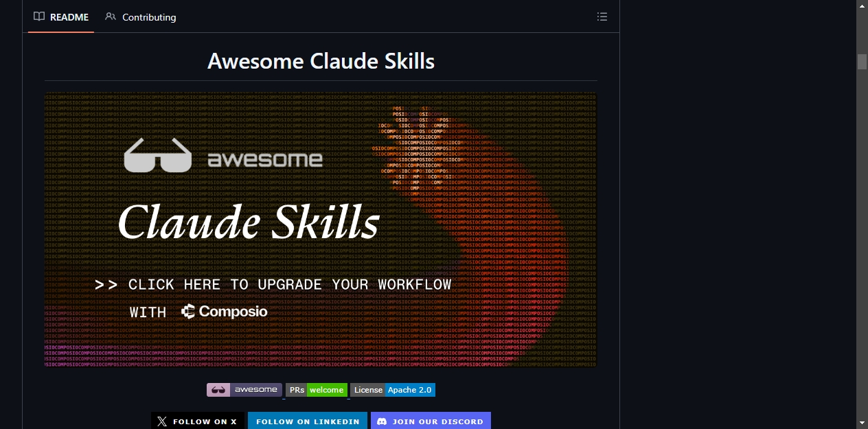The image size is (868, 429).
Task: Click the awesome badge with glasses
Action: [244, 390]
